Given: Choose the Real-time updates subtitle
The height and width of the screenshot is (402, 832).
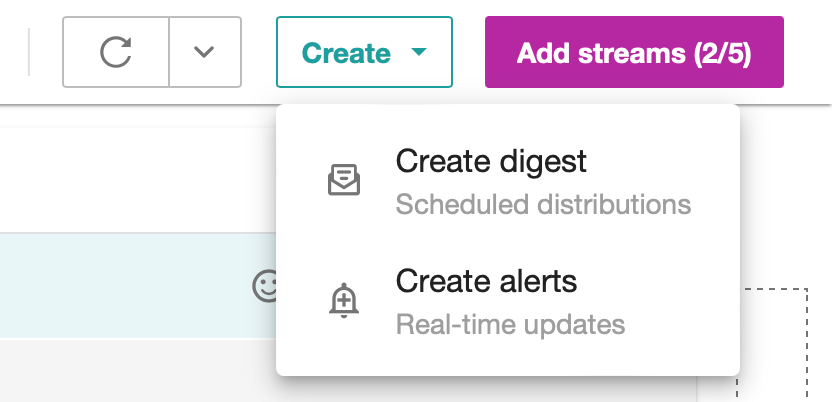Looking at the screenshot, I should 510,325.
